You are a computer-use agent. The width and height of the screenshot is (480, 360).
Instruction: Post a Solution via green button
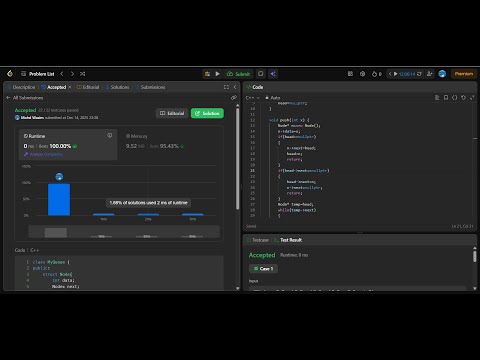pos(207,113)
